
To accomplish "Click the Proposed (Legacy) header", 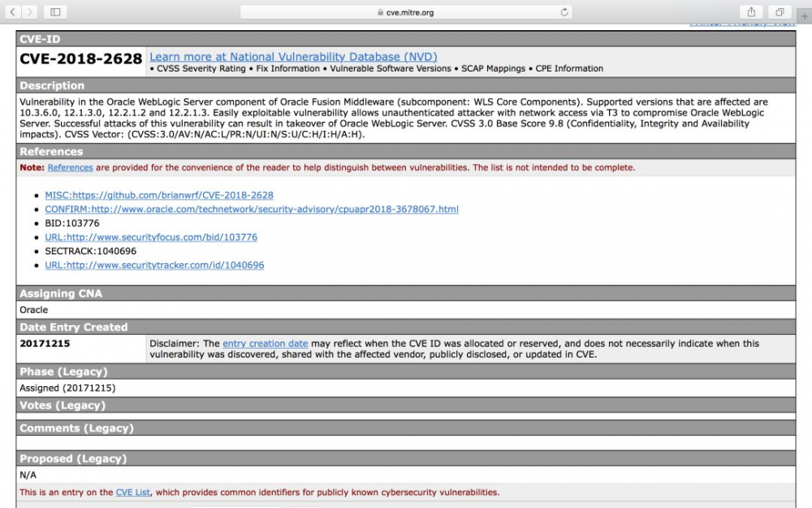I will click(406, 458).
